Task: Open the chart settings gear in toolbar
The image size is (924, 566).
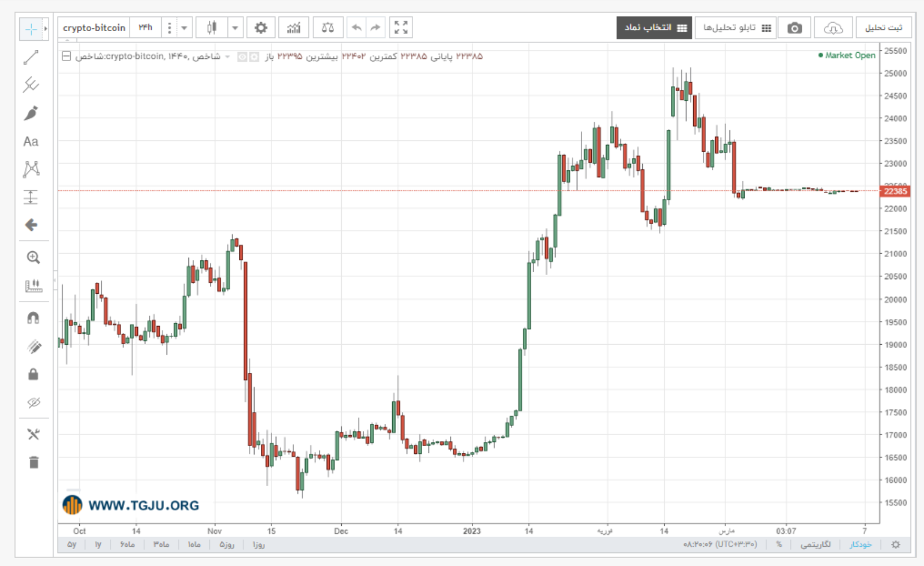Action: tap(261, 27)
